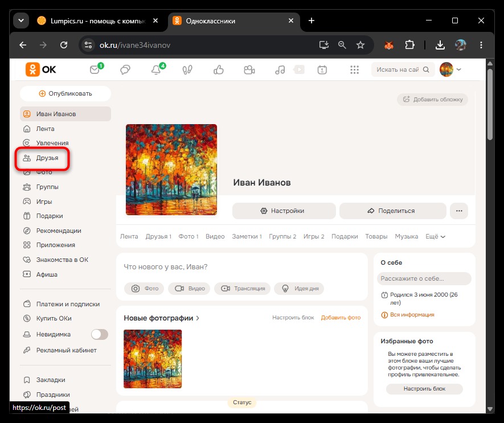
Task: Reload the page with browser refresh
Action: click(64, 45)
